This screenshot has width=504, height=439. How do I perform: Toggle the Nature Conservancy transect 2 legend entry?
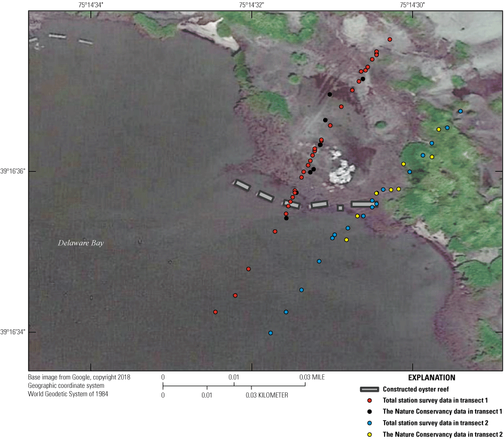pyautogui.click(x=441, y=433)
